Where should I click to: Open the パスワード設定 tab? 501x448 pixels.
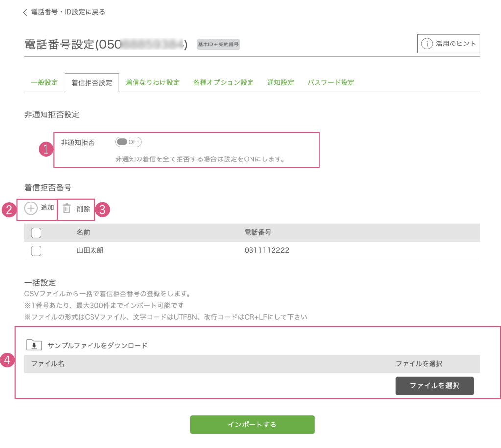(x=331, y=82)
